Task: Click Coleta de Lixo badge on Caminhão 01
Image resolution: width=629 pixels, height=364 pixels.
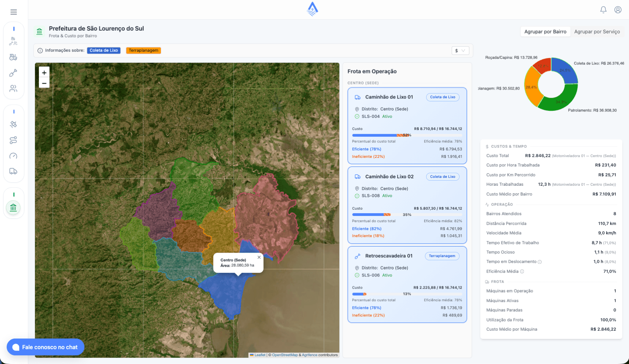Action: click(443, 97)
